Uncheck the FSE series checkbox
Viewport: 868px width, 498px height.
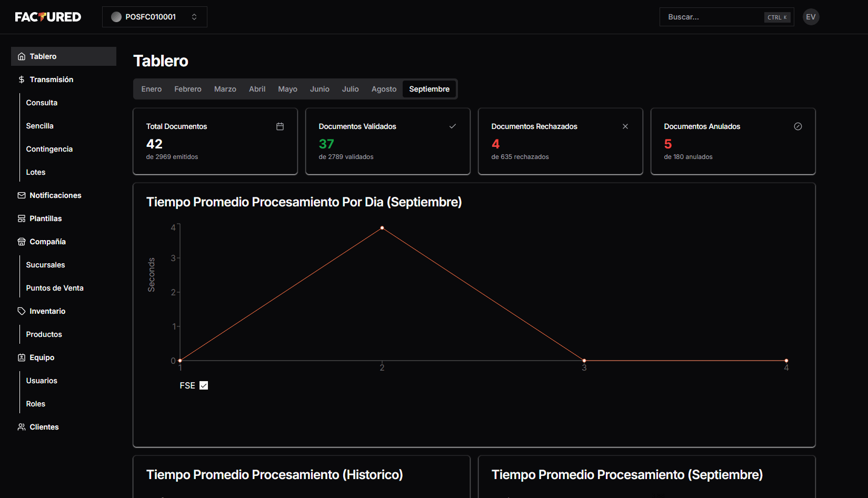[204, 385]
